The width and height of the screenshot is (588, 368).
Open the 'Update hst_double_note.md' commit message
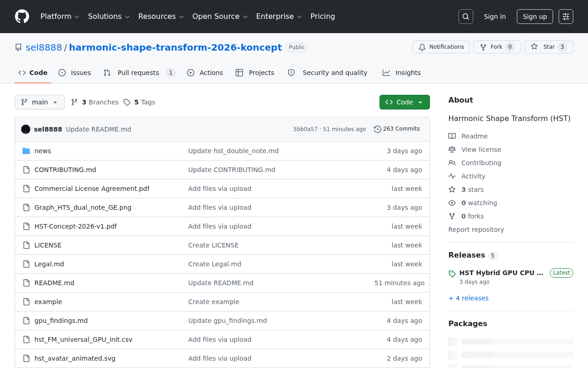click(x=233, y=151)
